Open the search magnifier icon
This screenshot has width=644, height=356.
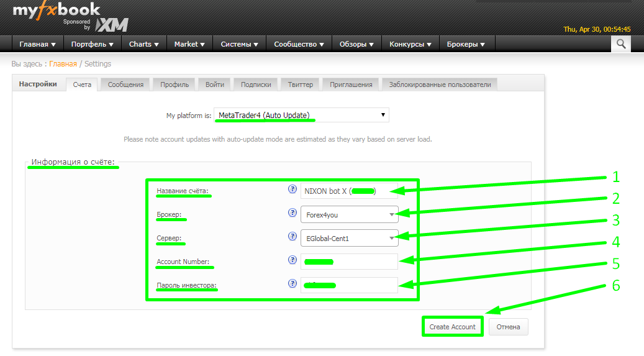coord(620,44)
